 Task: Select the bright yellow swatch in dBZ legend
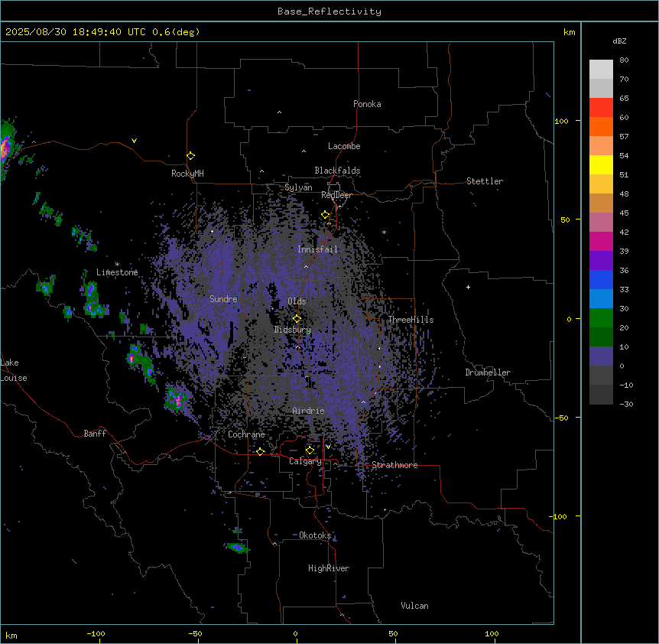click(x=601, y=164)
